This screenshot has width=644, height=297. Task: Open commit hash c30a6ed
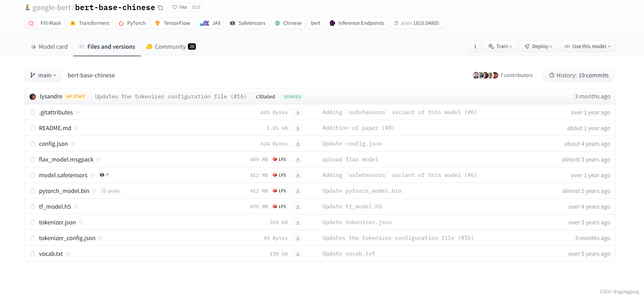tap(265, 97)
